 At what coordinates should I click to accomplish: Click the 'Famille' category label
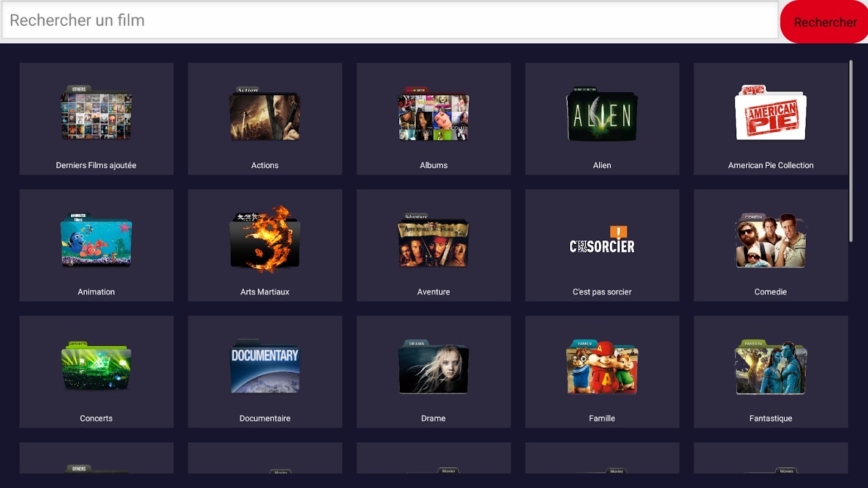click(602, 418)
